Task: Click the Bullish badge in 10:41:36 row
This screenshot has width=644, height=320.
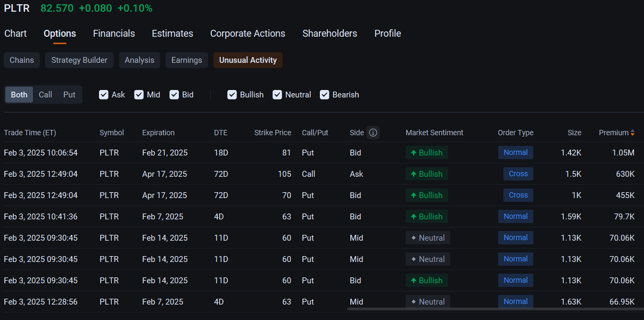Action: pos(427,217)
